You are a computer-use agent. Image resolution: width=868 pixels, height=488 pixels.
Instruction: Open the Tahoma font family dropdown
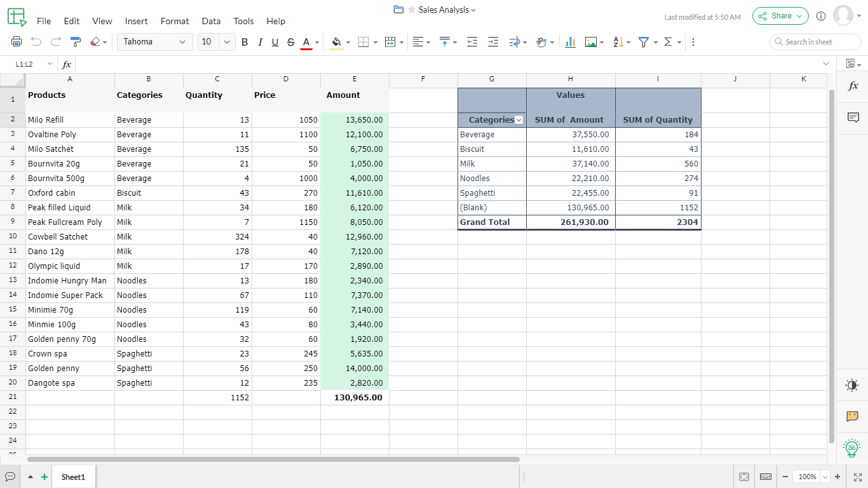click(x=155, y=42)
